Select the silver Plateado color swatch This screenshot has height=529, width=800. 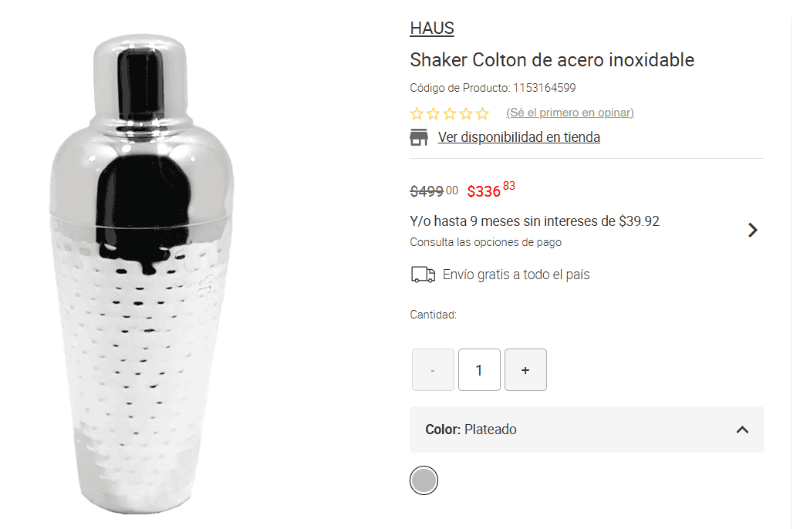click(x=424, y=480)
